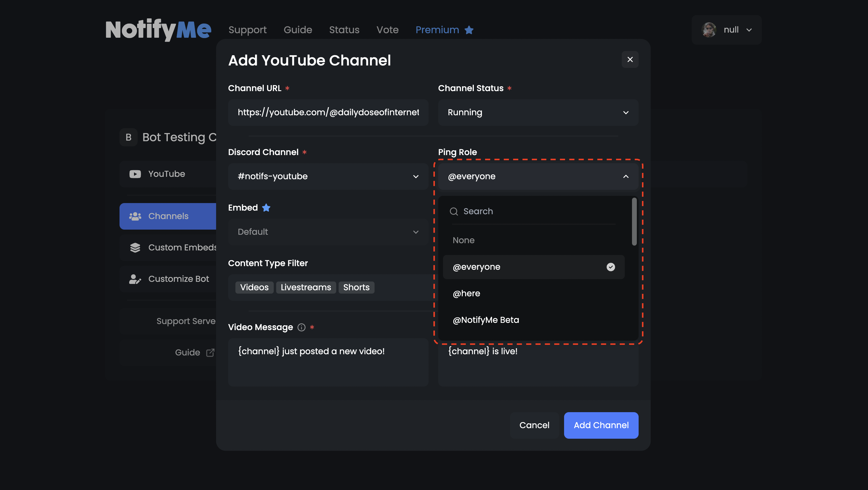Click the Channel URL input field
This screenshot has width=868, height=490.
tap(328, 113)
